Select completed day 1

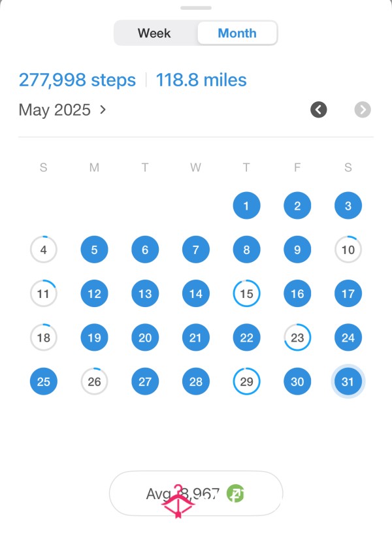246,206
